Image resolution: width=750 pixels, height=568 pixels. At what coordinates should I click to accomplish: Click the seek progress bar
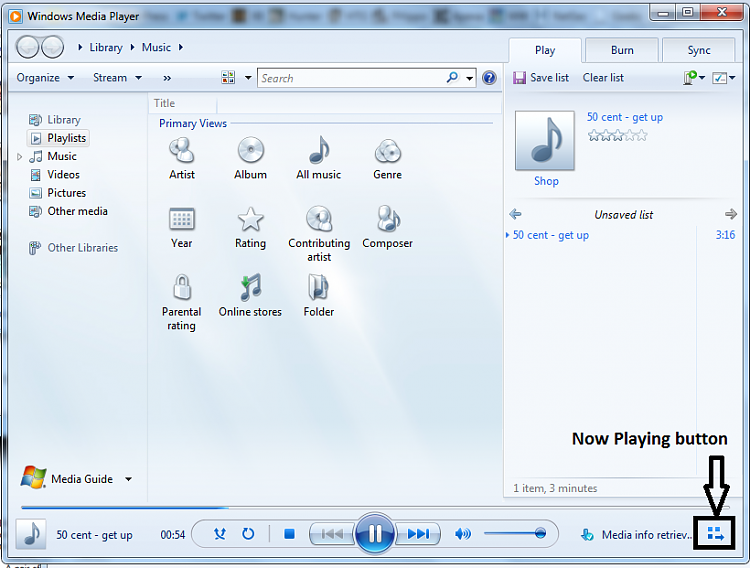click(x=375, y=507)
